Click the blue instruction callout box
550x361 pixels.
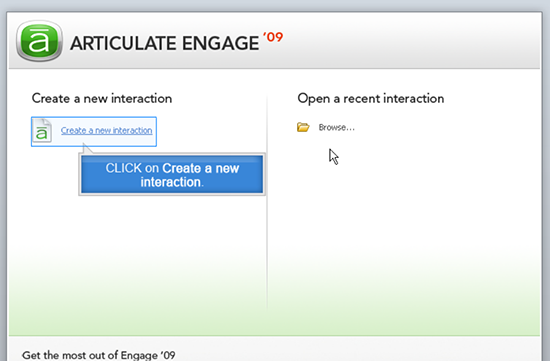pos(172,174)
